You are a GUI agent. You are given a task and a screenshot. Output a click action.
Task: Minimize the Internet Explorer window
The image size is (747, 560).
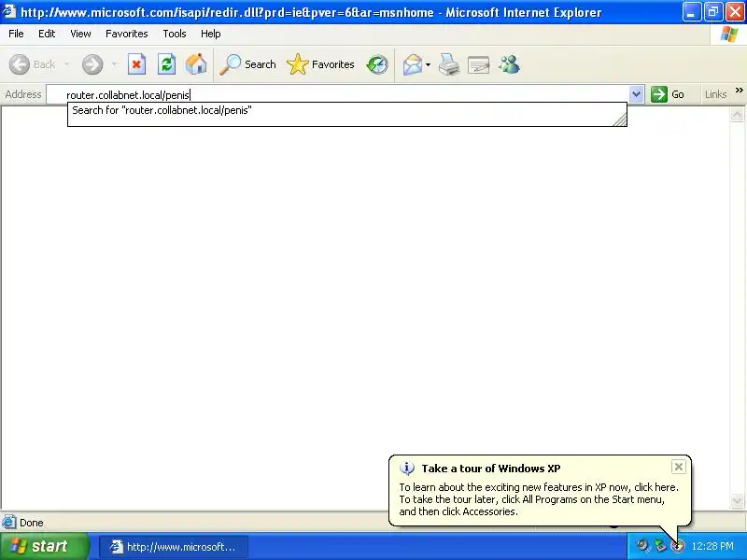tap(691, 12)
